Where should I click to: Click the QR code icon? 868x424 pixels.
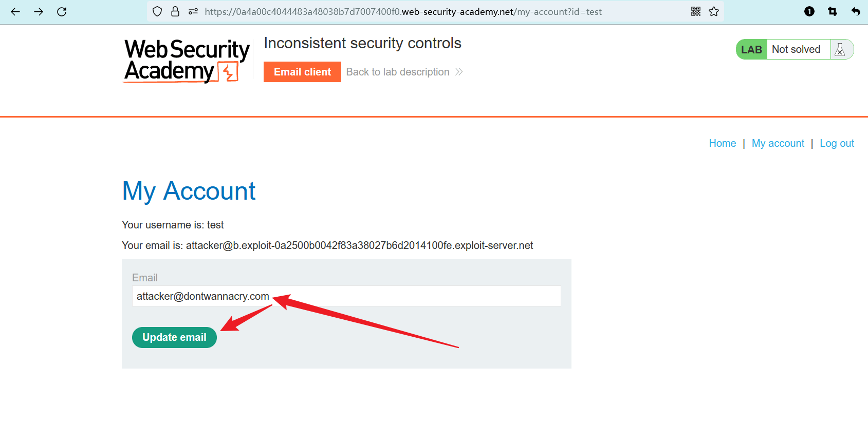pos(696,12)
